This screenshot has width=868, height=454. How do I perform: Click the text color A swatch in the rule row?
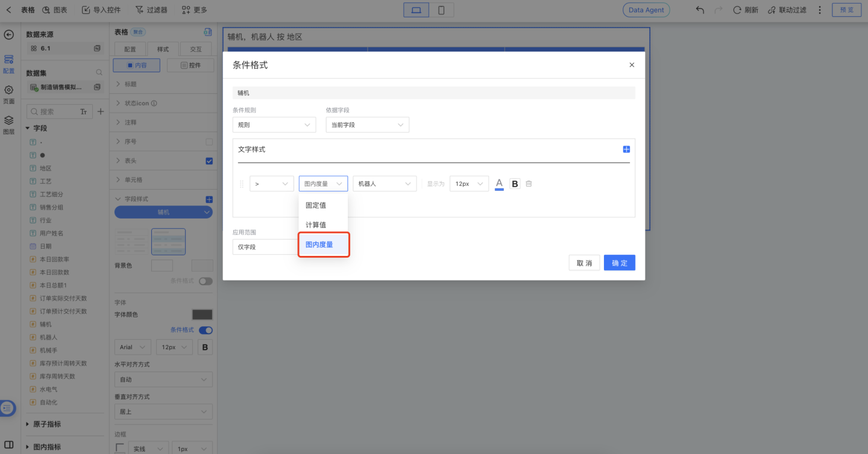499,184
